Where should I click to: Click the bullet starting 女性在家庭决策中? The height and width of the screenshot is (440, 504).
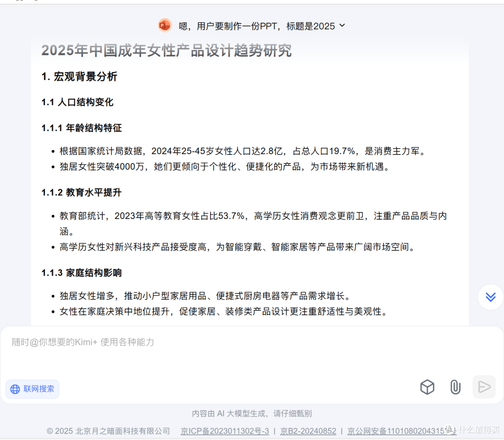224,312
